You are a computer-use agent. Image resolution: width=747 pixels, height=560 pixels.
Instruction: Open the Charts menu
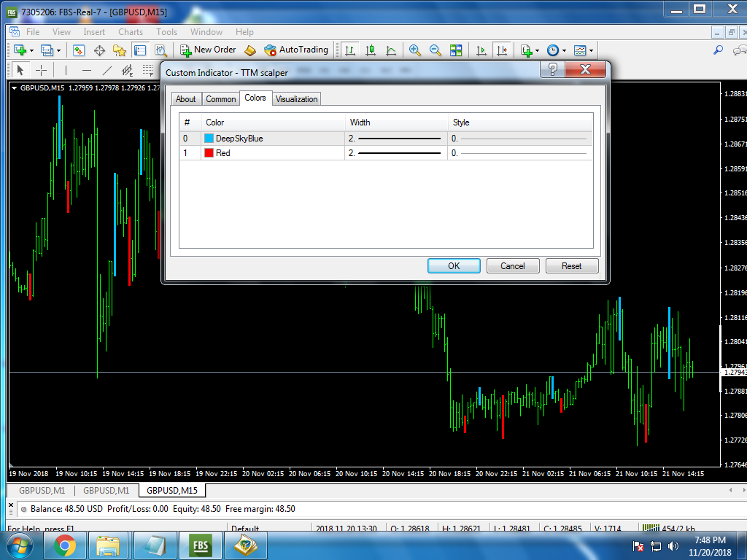(131, 32)
